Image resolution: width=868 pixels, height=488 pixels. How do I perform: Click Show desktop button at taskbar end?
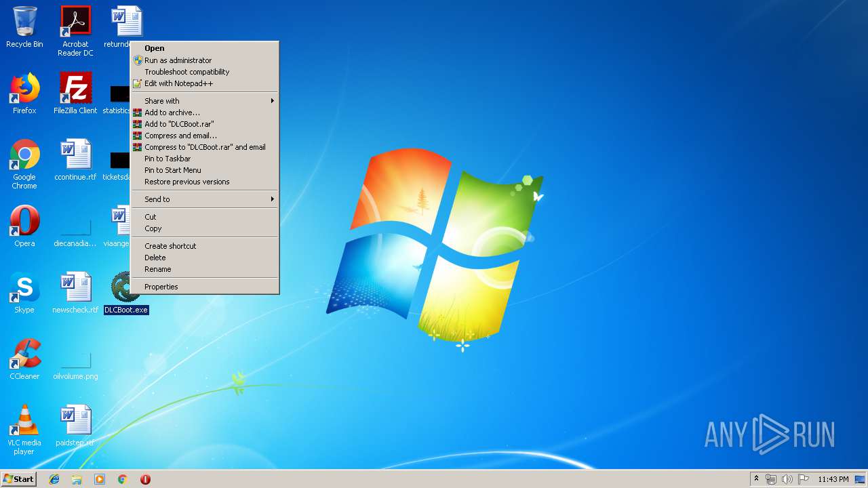click(861, 479)
